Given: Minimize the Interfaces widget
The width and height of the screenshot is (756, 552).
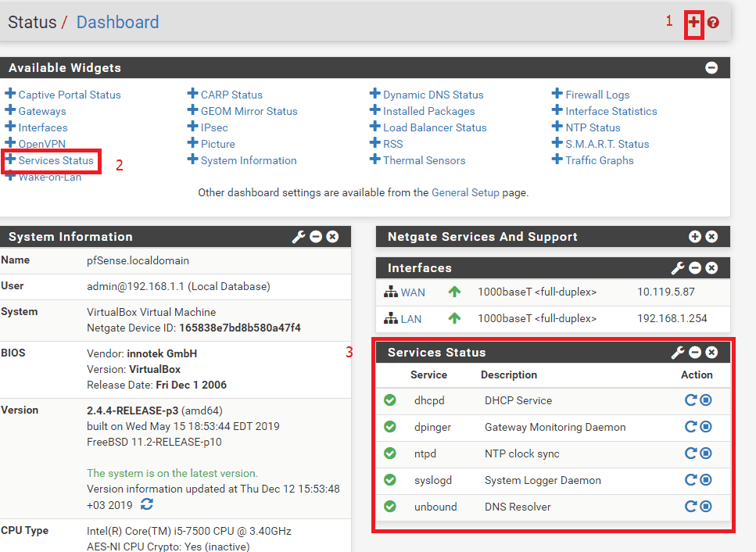Looking at the screenshot, I should [695, 268].
